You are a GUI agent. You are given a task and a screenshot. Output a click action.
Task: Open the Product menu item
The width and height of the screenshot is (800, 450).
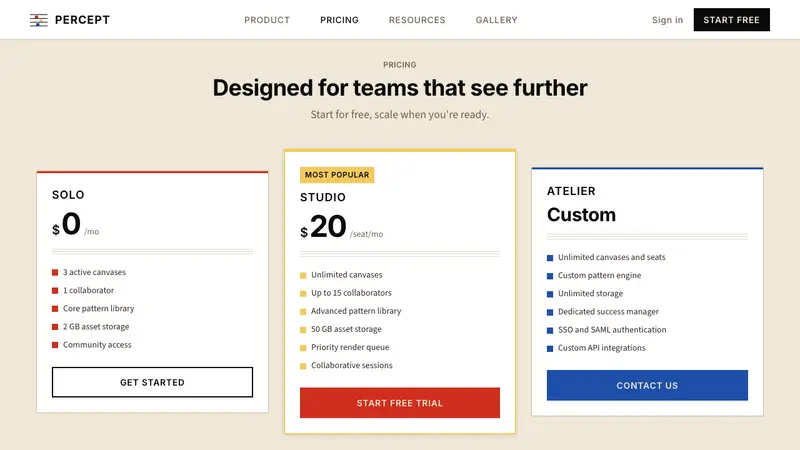tap(267, 20)
